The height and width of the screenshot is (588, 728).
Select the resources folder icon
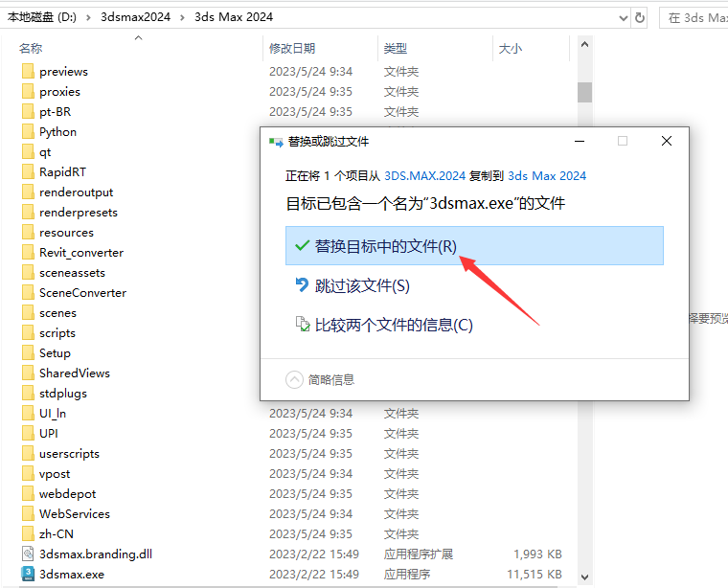28,232
